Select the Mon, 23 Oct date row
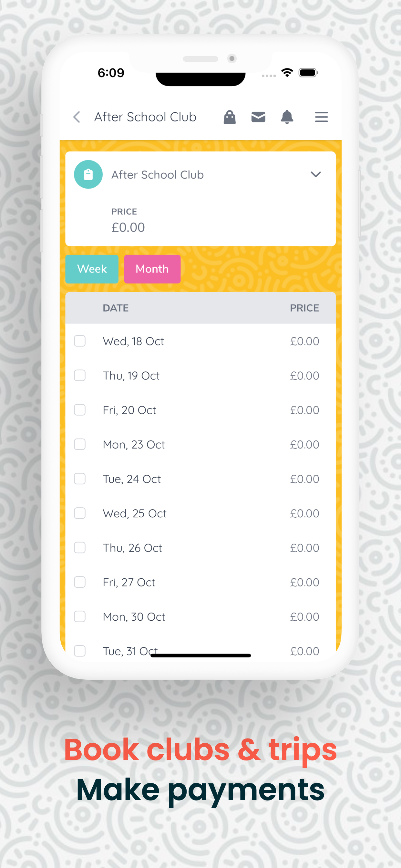Screen dimensions: 401x868 (x=200, y=444)
